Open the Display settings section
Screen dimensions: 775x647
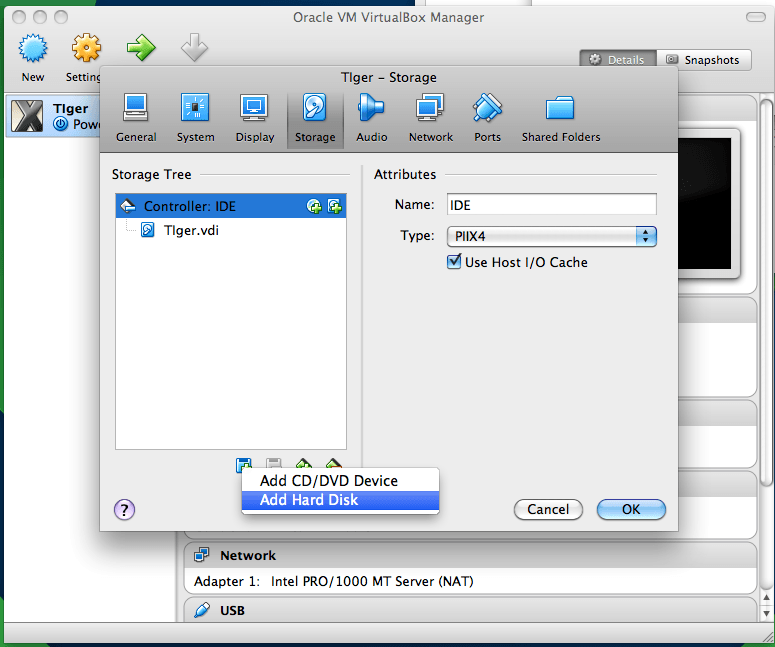coord(255,119)
